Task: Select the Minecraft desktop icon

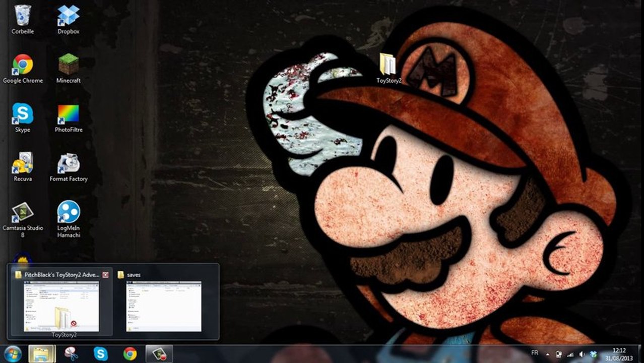Action: pos(69,69)
